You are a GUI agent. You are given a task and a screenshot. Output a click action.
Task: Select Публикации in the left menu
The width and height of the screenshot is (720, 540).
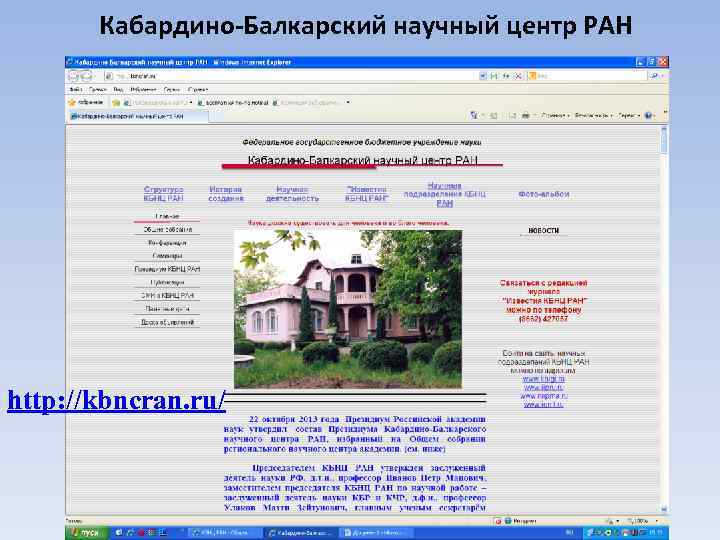pyautogui.click(x=167, y=282)
